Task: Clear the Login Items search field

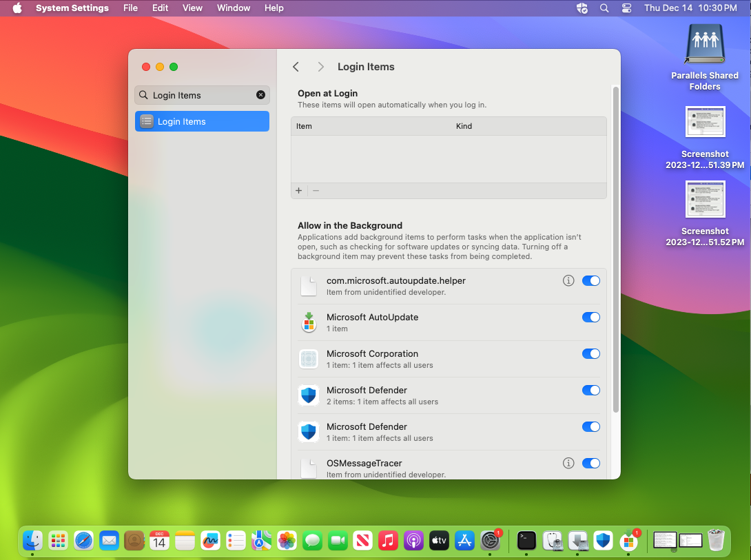Action: (x=260, y=95)
